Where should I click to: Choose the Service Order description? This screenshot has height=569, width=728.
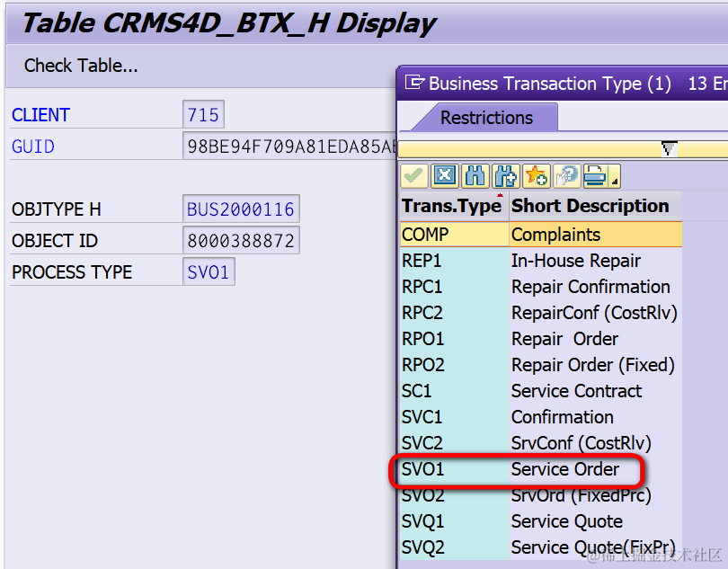coord(565,469)
